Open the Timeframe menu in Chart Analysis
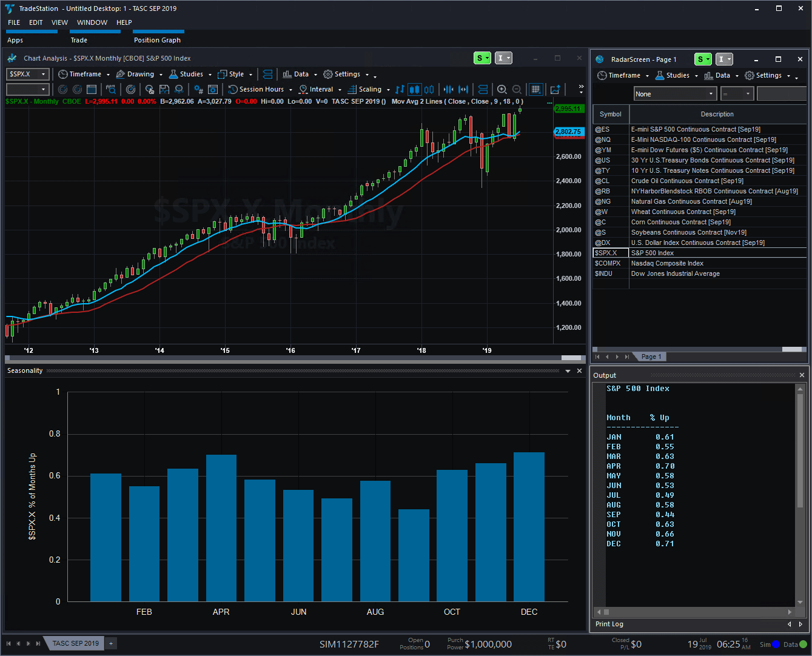Screen dimensions: 812x656 coord(84,74)
